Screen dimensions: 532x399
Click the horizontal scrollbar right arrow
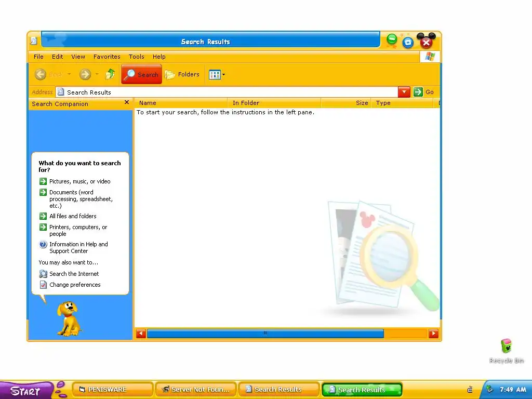[x=433, y=334]
